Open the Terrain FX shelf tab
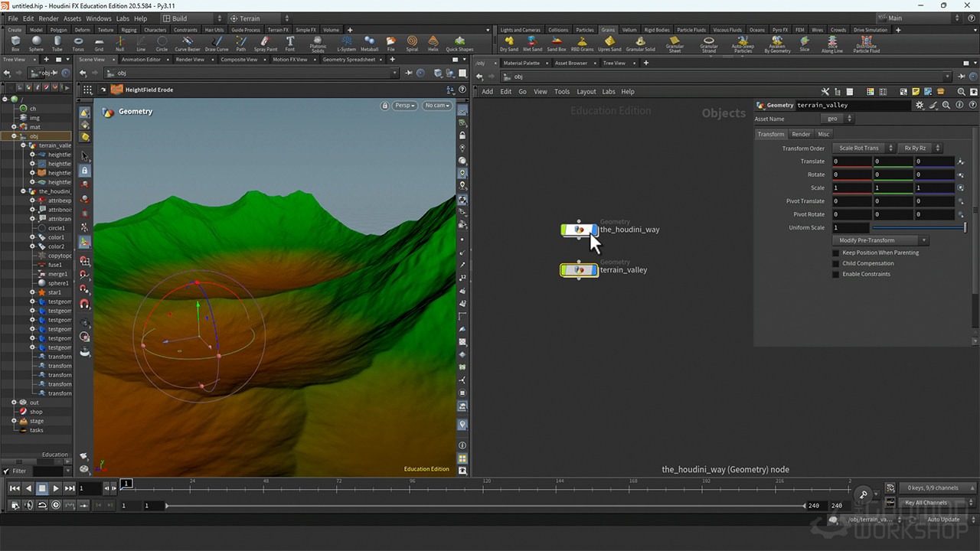The width and height of the screenshot is (980, 551). click(279, 30)
